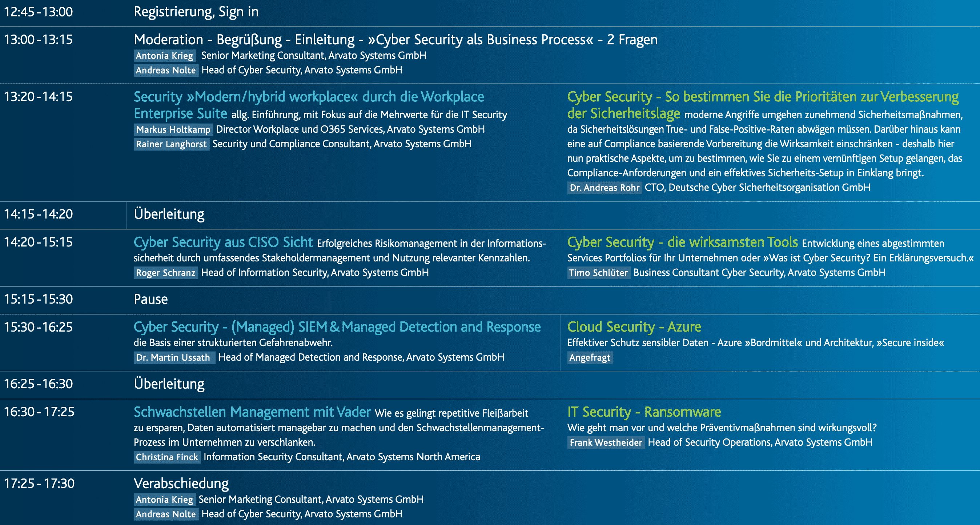
Task: Click the Roger Schranz speaker tag
Action: 165,273
